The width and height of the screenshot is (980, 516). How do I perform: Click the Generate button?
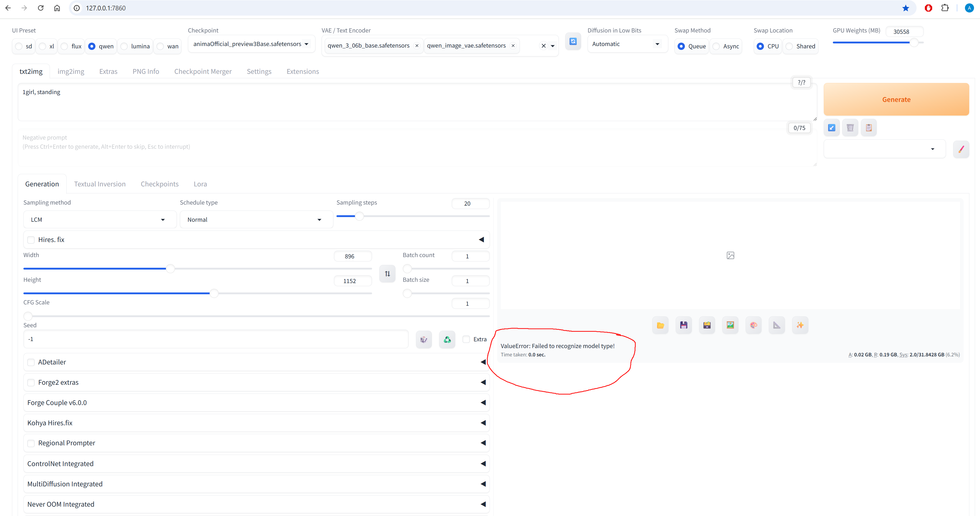[x=896, y=100]
